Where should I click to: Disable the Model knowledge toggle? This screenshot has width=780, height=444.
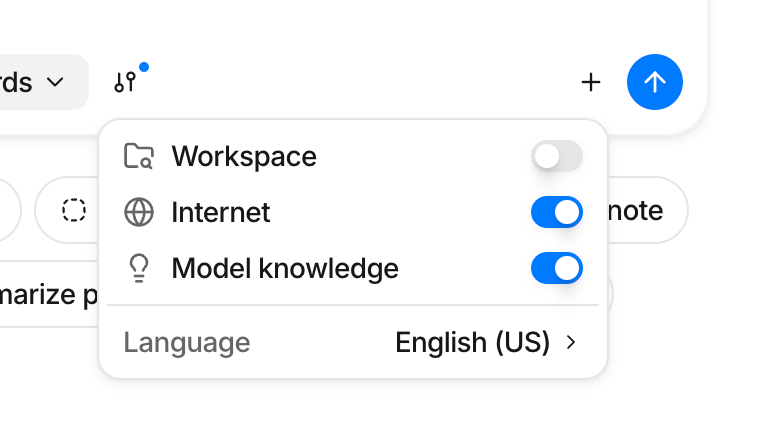[557, 268]
